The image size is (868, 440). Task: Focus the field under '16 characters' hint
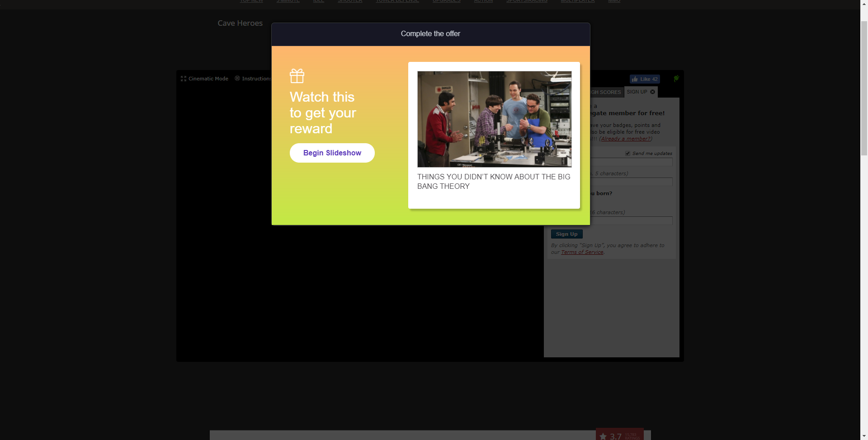pyautogui.click(x=632, y=220)
